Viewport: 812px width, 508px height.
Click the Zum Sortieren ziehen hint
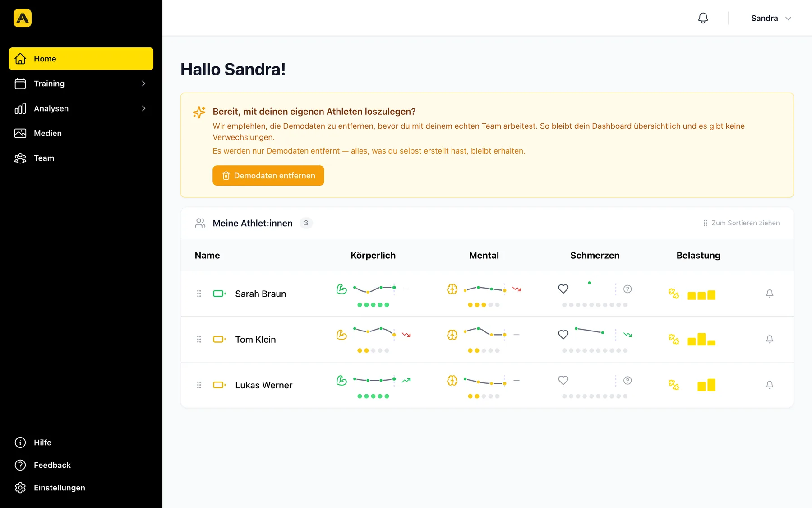pyautogui.click(x=741, y=223)
